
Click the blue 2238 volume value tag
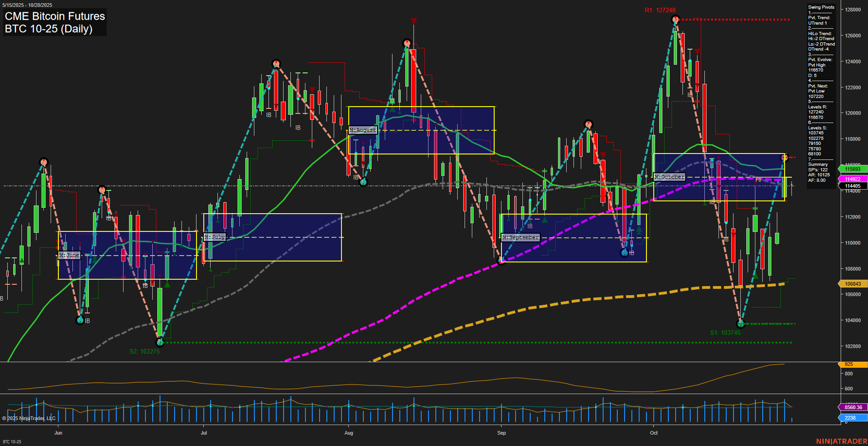851,417
